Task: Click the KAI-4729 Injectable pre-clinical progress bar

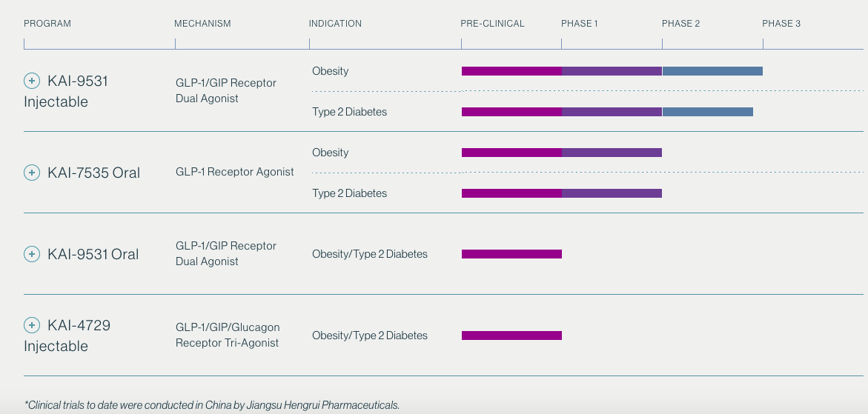Action: click(x=511, y=335)
